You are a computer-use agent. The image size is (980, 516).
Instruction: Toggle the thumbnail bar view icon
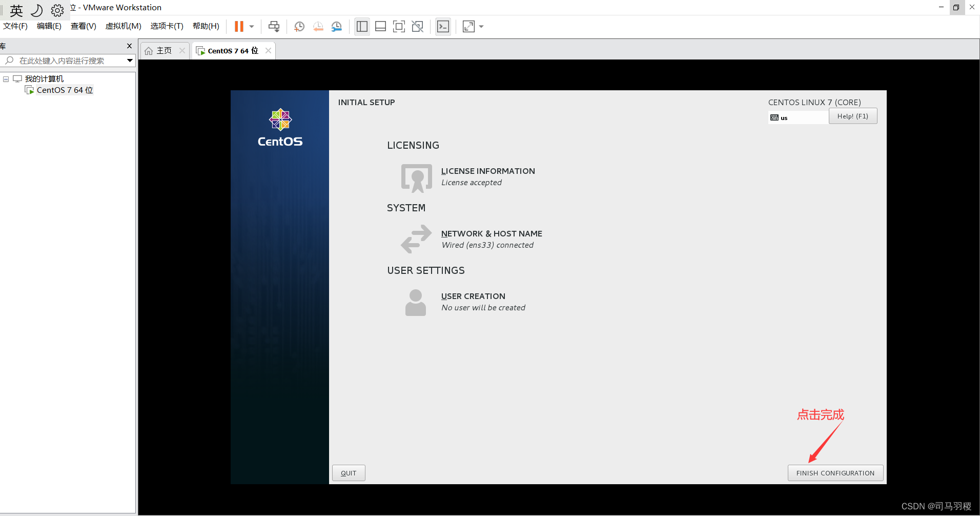[380, 26]
